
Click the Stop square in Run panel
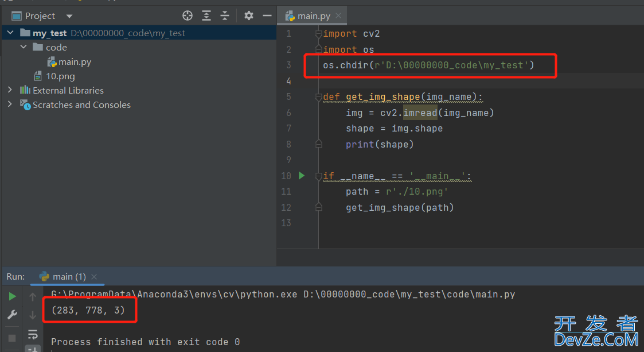tap(12, 338)
